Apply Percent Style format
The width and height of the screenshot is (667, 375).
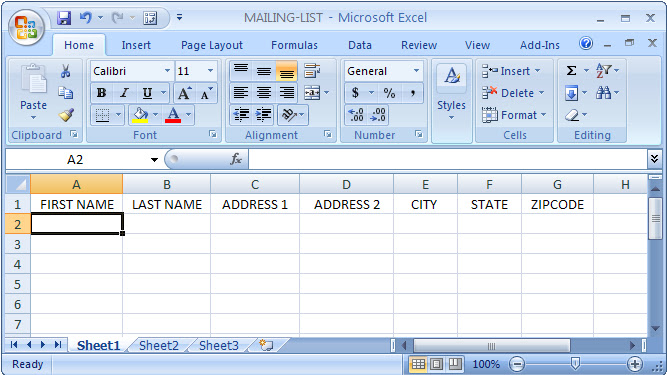point(389,93)
